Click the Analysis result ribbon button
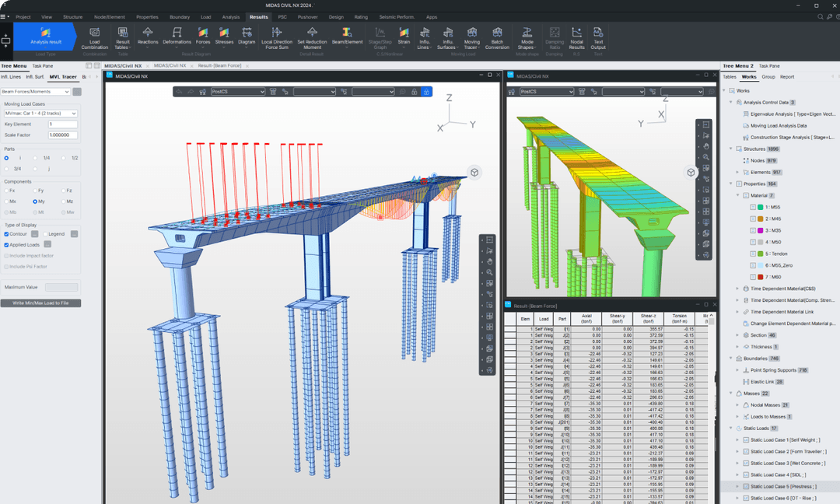 (46, 36)
